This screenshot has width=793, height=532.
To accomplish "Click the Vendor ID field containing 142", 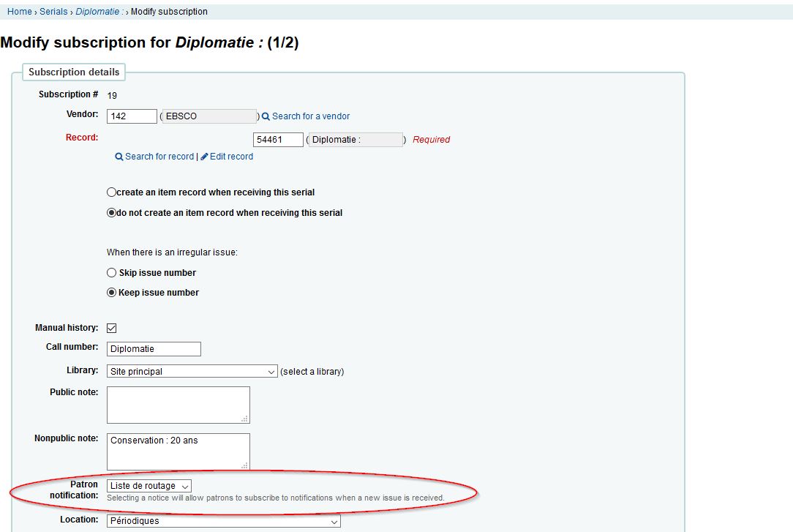I will pos(132,116).
